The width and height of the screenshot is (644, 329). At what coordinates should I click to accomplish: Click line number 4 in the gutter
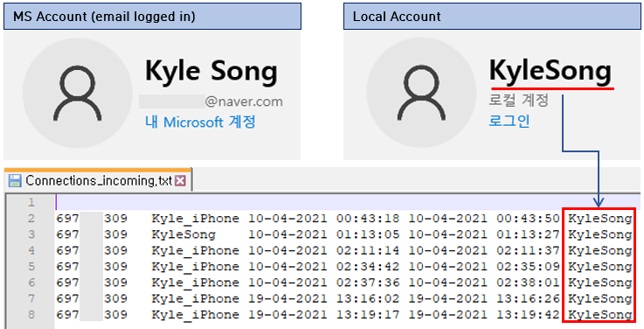[x=31, y=250]
